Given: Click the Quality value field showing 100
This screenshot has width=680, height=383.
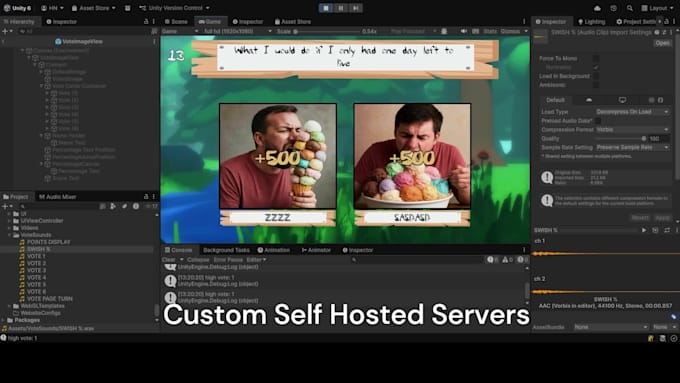Looking at the screenshot, I should [659, 138].
